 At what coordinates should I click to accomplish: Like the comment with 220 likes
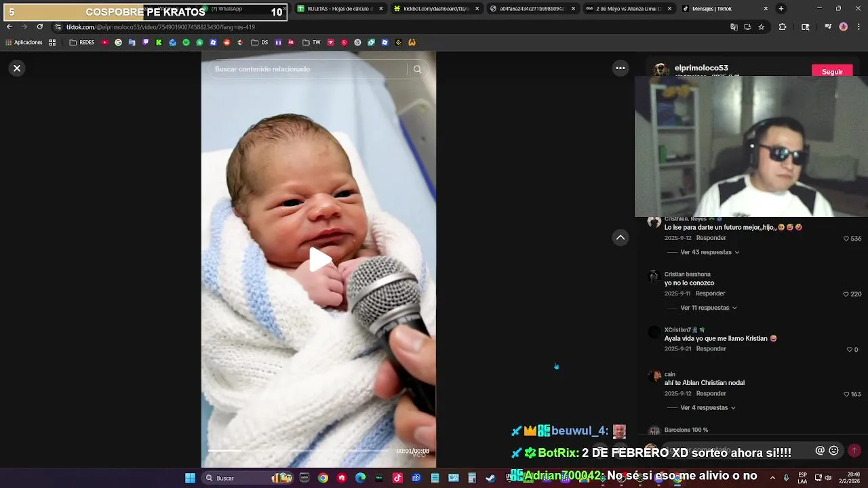[846, 294]
